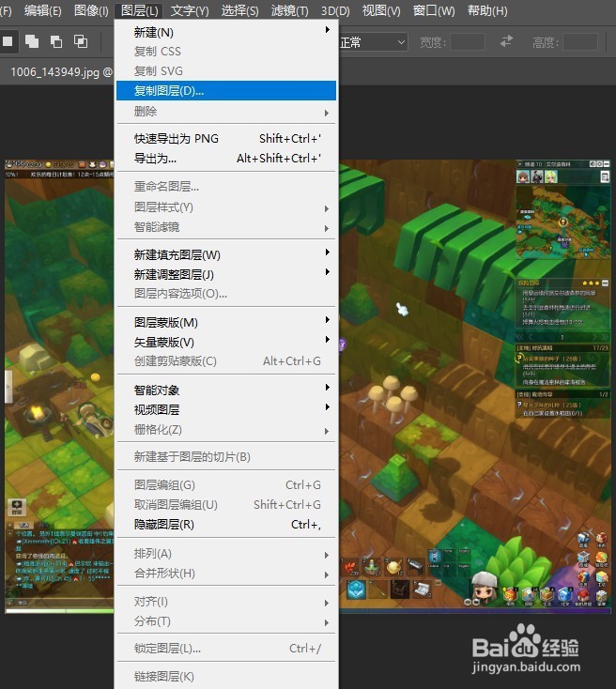Choose 链接图层(K) menu entry
Image resolution: width=616 pixels, height=689 pixels.
coord(226,677)
